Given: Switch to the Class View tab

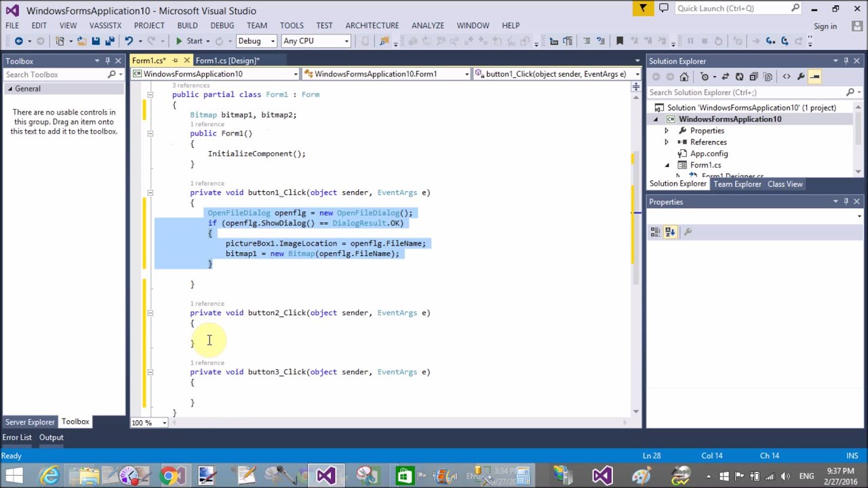Looking at the screenshot, I should pos(785,184).
